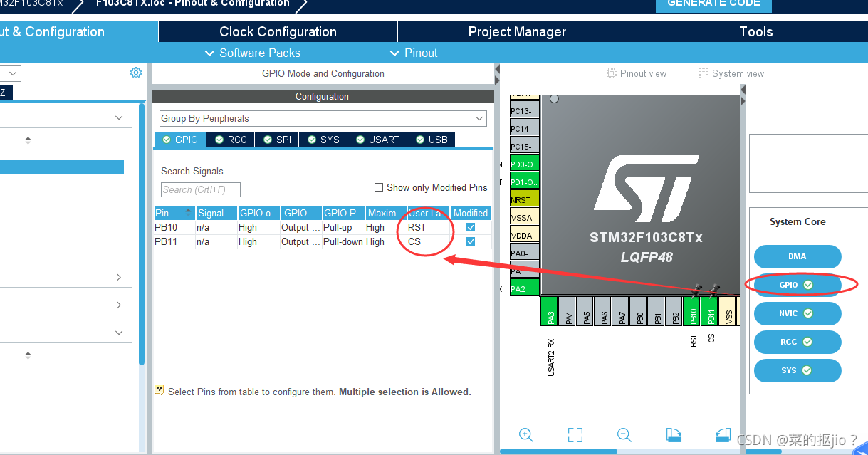
Task: Select the GPIO configuration tab
Action: 180,140
